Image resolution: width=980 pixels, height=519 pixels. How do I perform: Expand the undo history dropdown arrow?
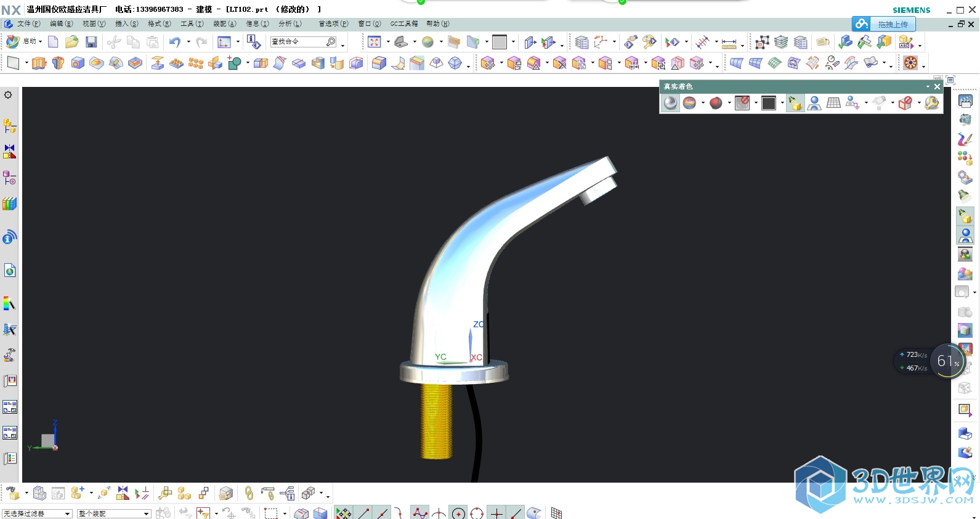[x=188, y=42]
